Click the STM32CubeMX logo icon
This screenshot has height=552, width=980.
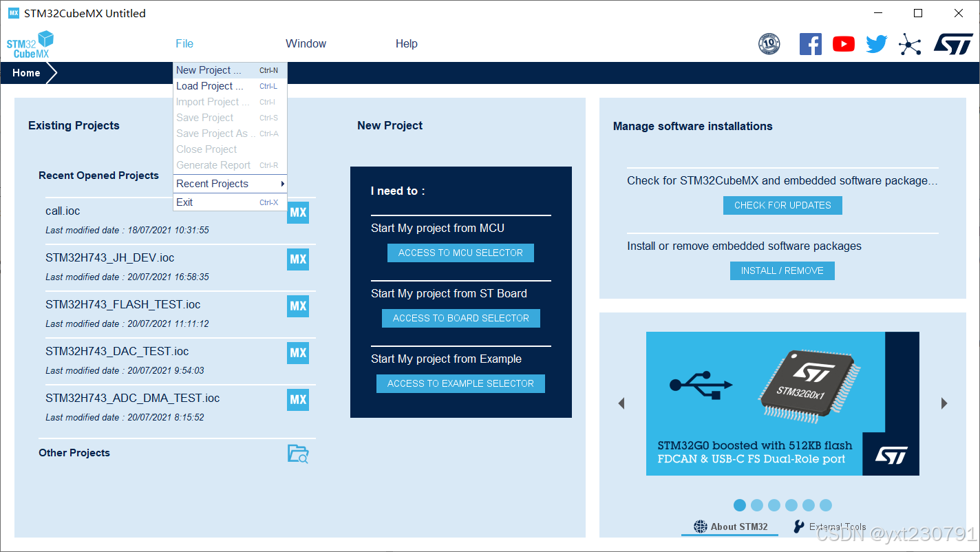coord(30,44)
